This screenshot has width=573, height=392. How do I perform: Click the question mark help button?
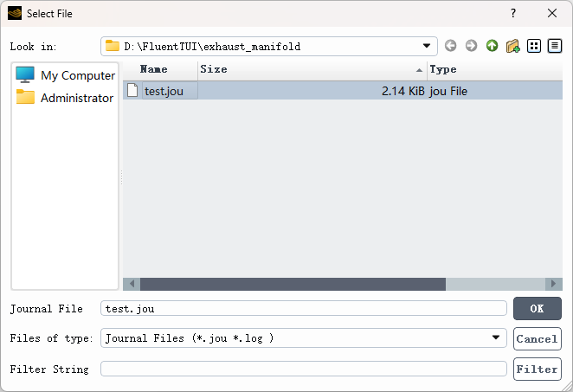point(513,13)
